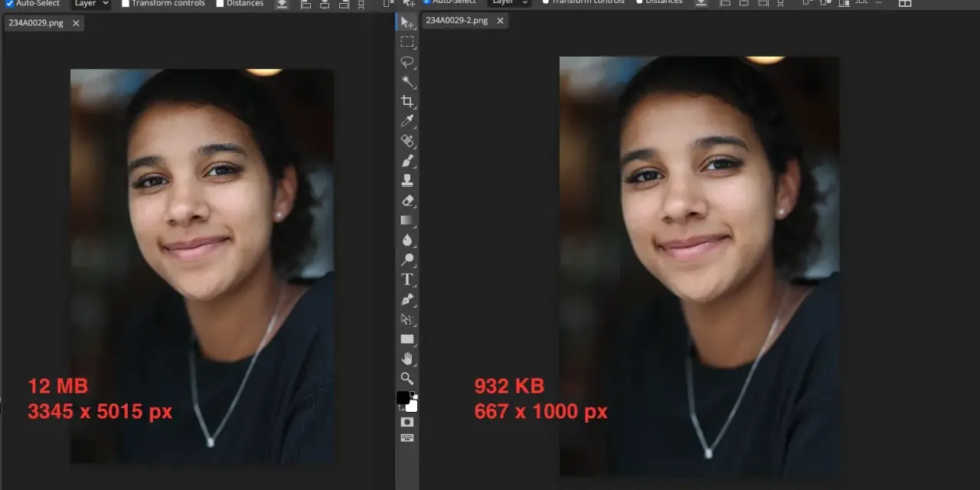The width and height of the screenshot is (980, 490).
Task: Click the keyboard icon at the toolbar bottom
Action: click(407, 438)
